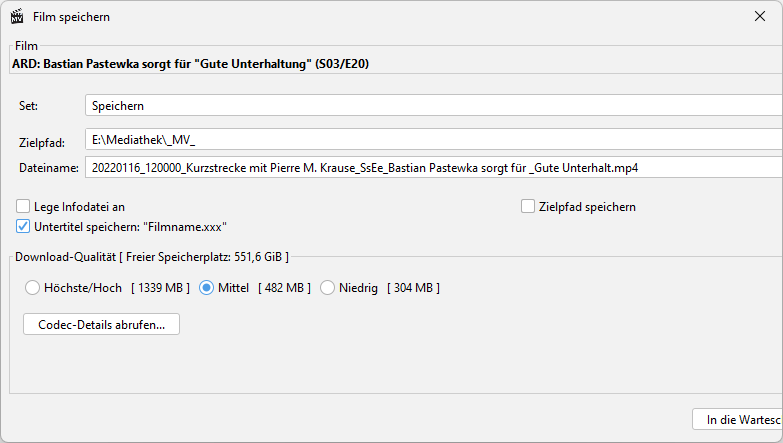Close the Film speichern dialog

pos(760,16)
